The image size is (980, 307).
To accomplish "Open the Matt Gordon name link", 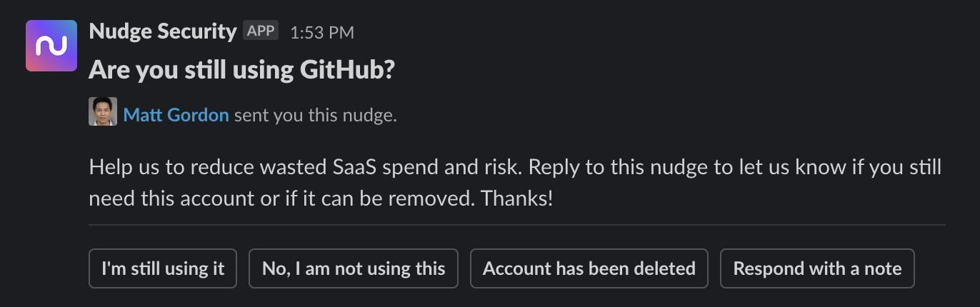I will click(x=176, y=116).
